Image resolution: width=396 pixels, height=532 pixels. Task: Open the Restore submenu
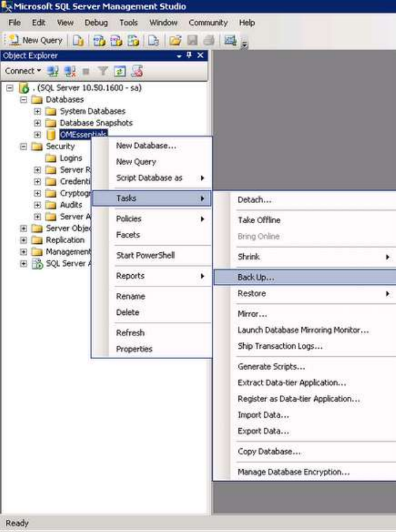click(305, 294)
